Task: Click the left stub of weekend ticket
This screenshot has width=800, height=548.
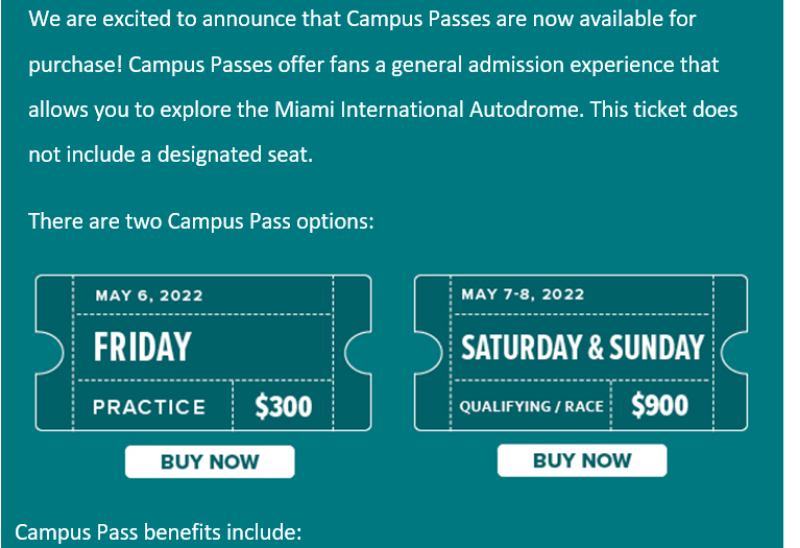Action: [x=433, y=353]
